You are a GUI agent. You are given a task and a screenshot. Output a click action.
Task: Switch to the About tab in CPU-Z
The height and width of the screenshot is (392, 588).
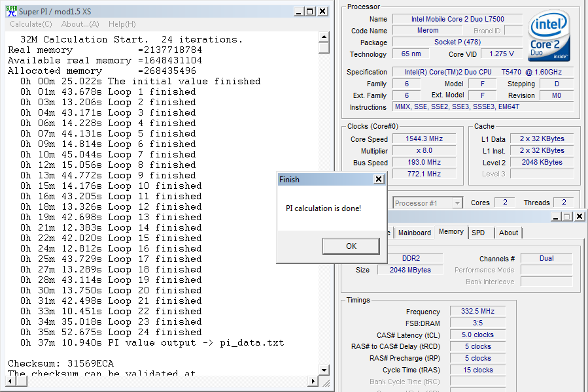point(508,233)
